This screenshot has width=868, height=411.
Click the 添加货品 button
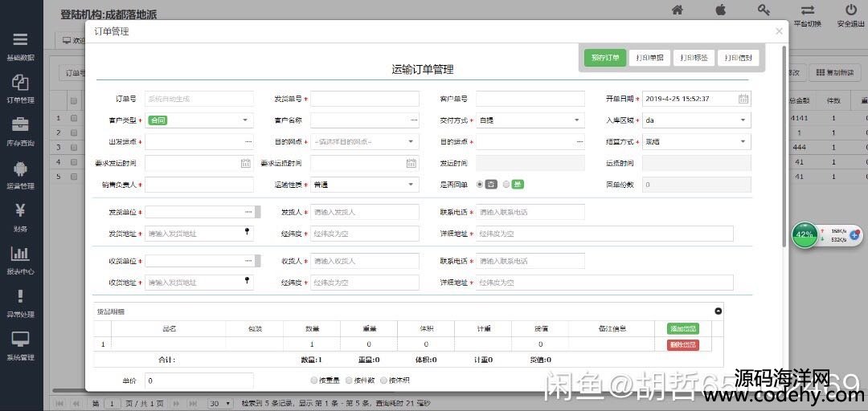click(x=682, y=328)
